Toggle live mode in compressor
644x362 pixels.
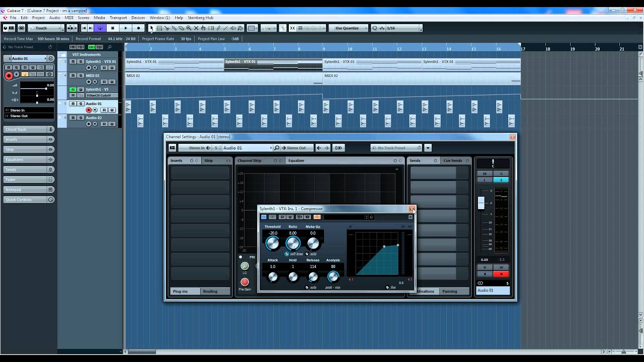pyautogui.click(x=387, y=288)
